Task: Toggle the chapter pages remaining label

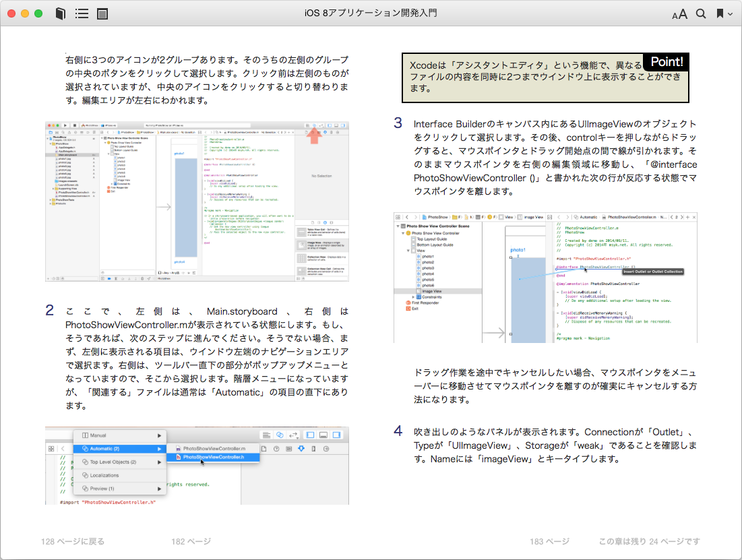Action: [x=649, y=541]
